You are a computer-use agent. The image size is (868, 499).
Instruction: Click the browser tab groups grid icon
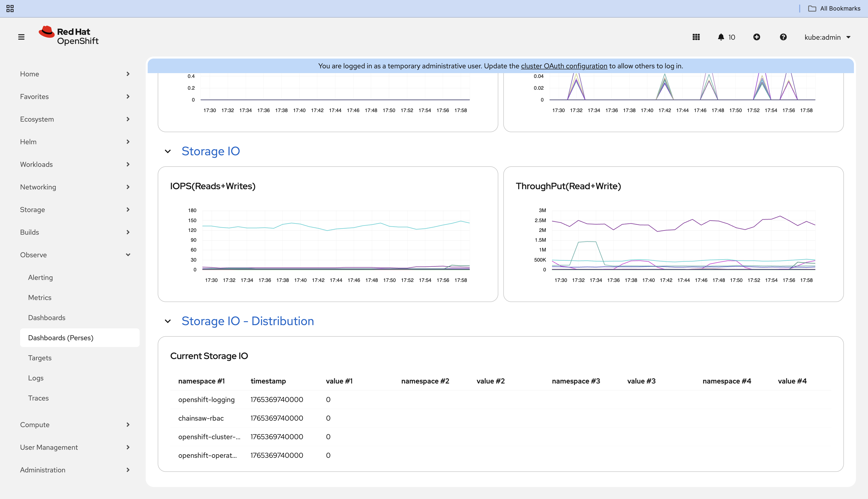coord(10,9)
